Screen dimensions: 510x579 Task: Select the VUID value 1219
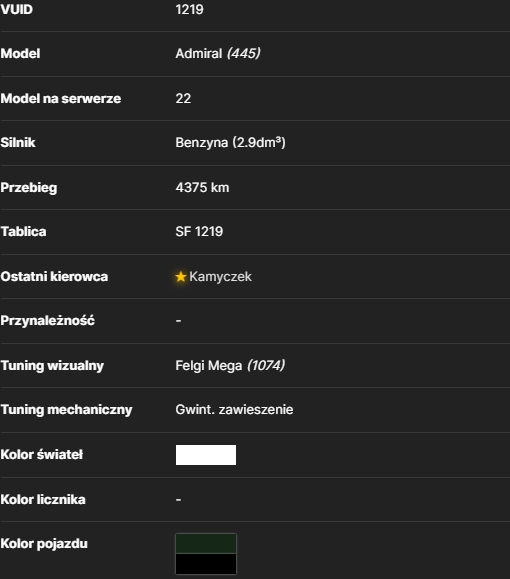[x=189, y=9]
